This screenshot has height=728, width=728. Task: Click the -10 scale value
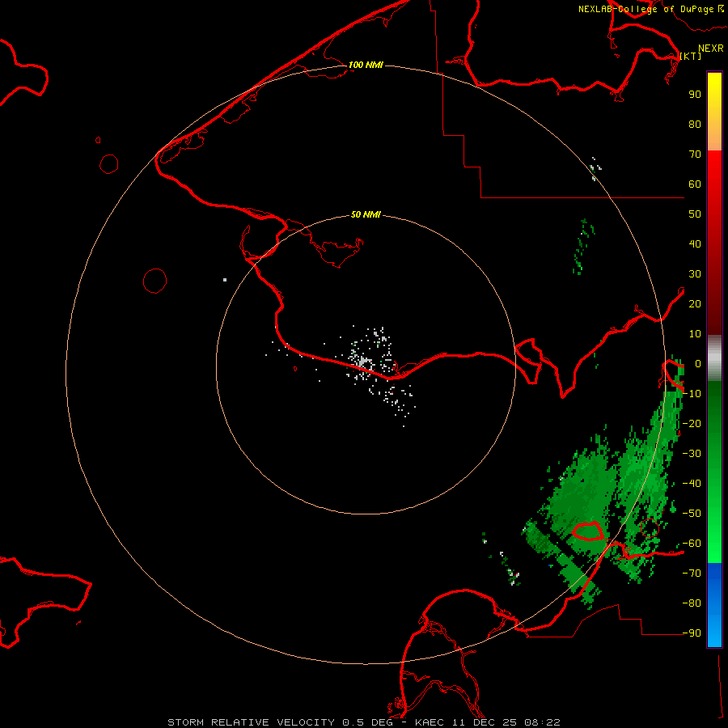[692, 394]
